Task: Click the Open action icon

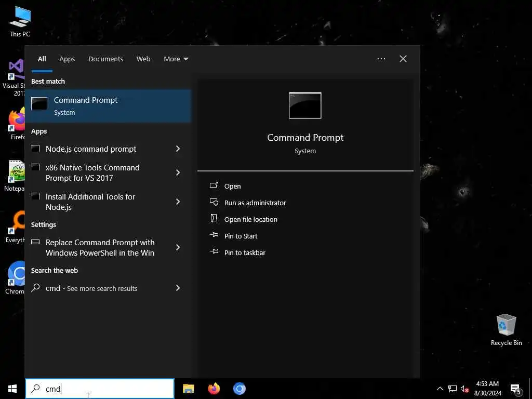Action: [214, 185]
